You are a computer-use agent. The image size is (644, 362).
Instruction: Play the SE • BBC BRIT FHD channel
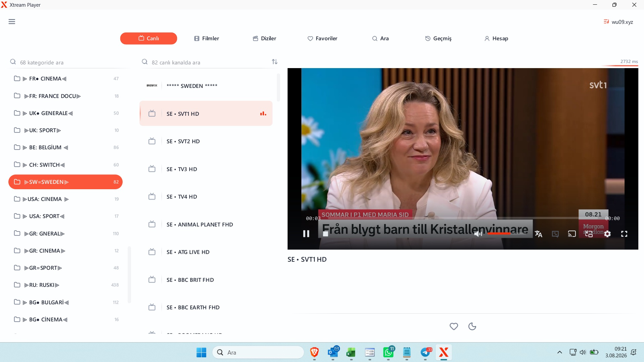[206, 280]
